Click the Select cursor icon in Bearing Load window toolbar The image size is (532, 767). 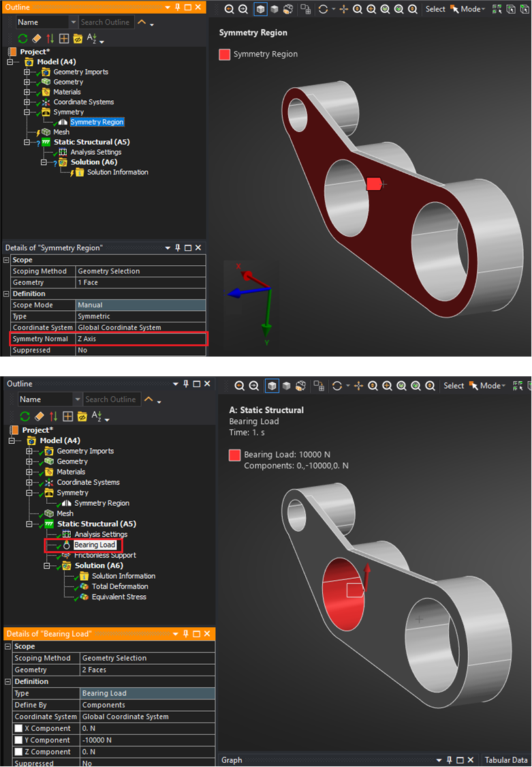point(473,386)
